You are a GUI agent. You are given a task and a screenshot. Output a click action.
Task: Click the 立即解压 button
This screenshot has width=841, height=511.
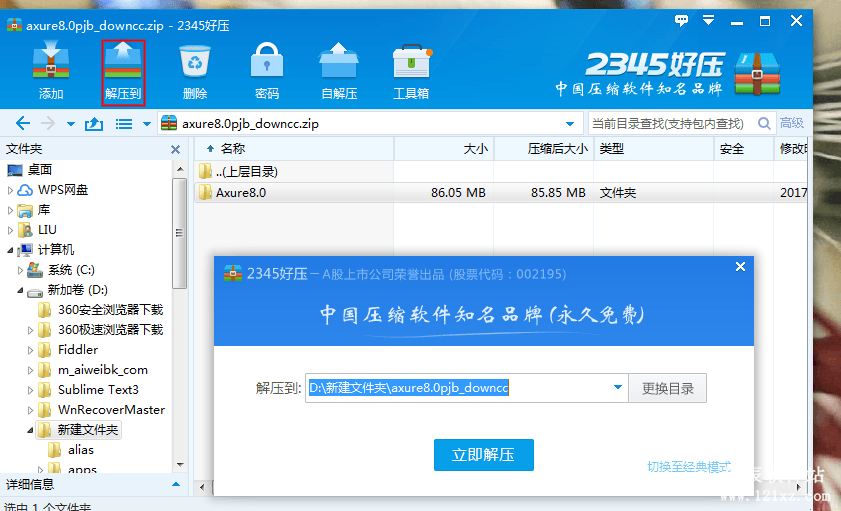tap(484, 455)
